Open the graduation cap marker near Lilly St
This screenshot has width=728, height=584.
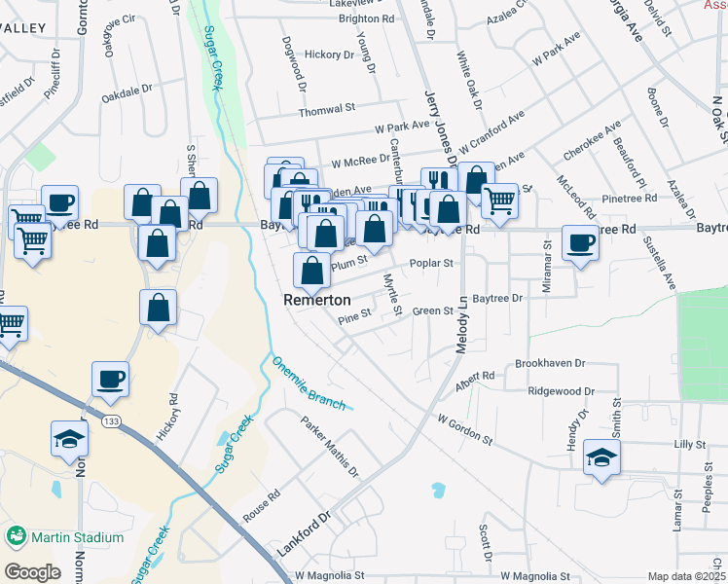(x=602, y=456)
